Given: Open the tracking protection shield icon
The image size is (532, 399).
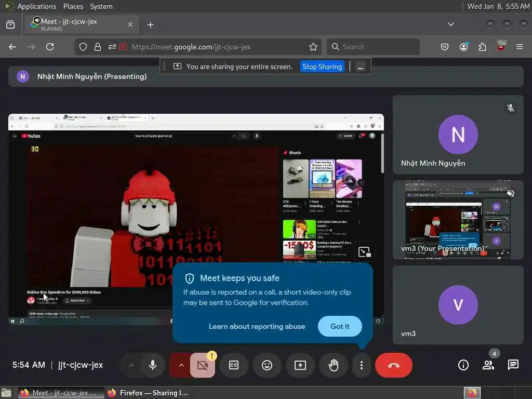Looking at the screenshot, I should pyautogui.click(x=83, y=47).
